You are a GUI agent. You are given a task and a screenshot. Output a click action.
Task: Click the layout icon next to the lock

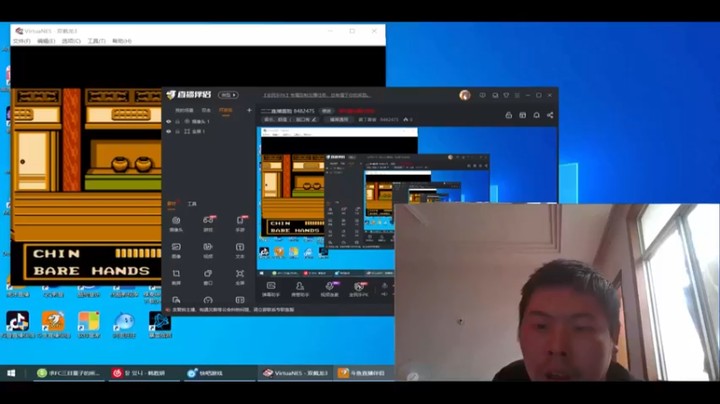click(523, 115)
